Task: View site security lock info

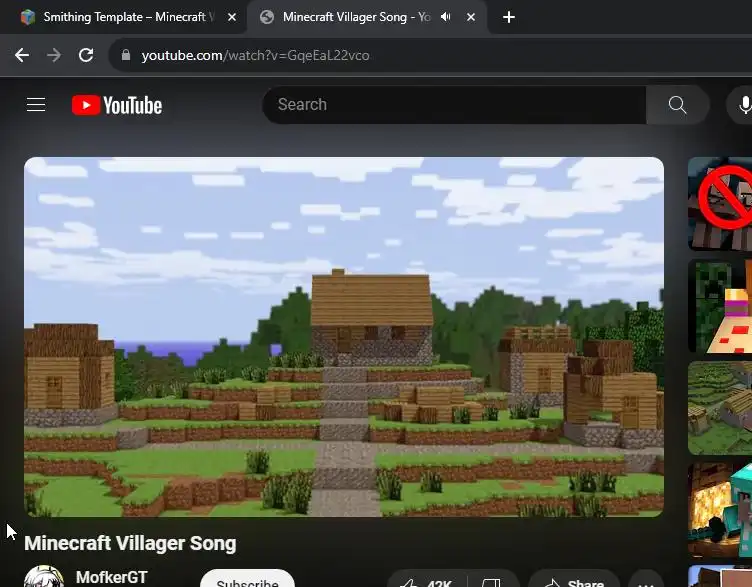Action: click(x=126, y=55)
